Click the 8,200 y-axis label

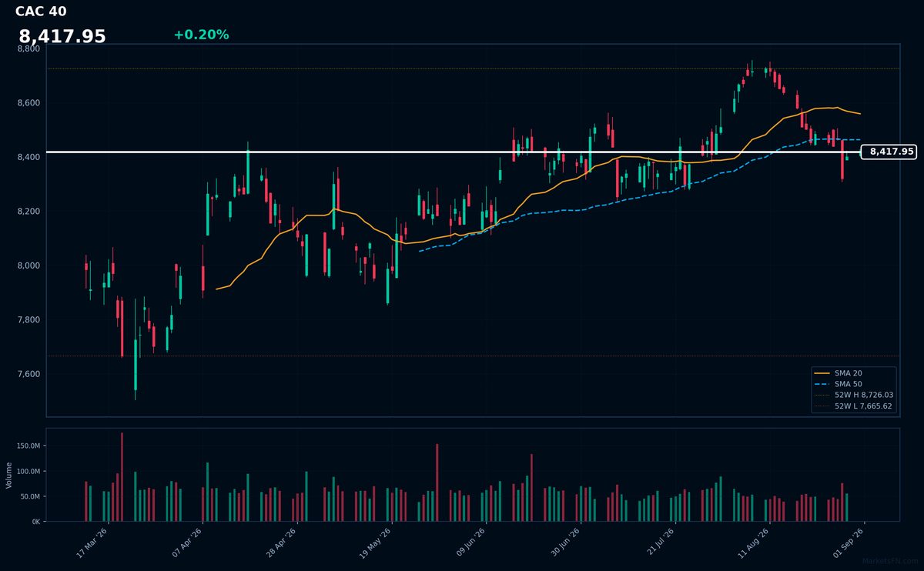pyautogui.click(x=28, y=212)
